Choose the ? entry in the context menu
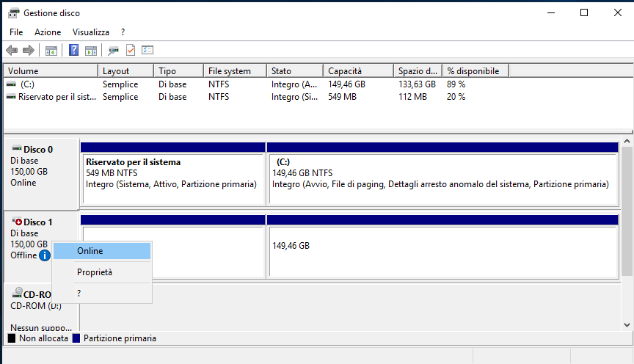Viewport: 634px width, 364px height. pyautogui.click(x=102, y=294)
